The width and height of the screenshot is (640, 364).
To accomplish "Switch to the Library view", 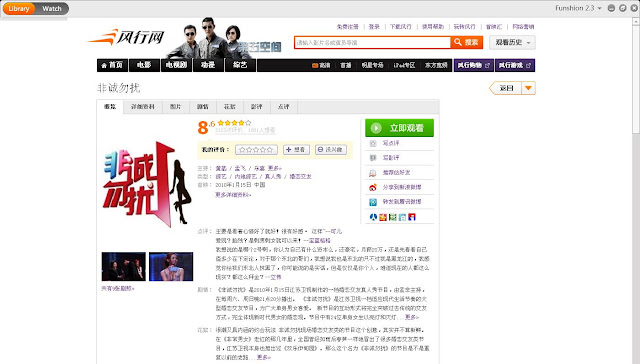I will pos(19,8).
